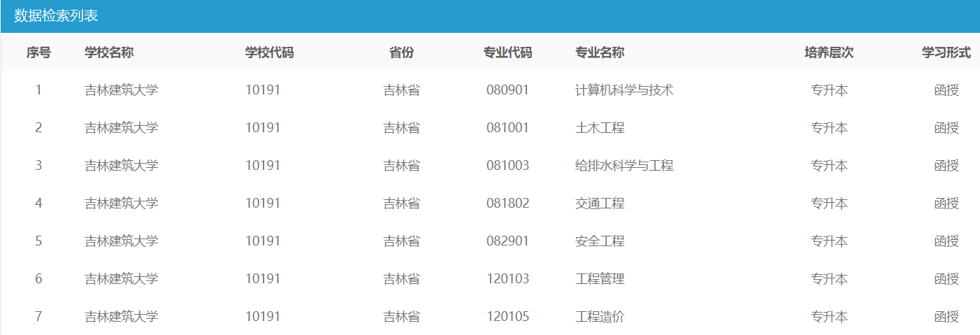
Task: Select school code 10191 in the 工程管理 row
Action: (263, 279)
